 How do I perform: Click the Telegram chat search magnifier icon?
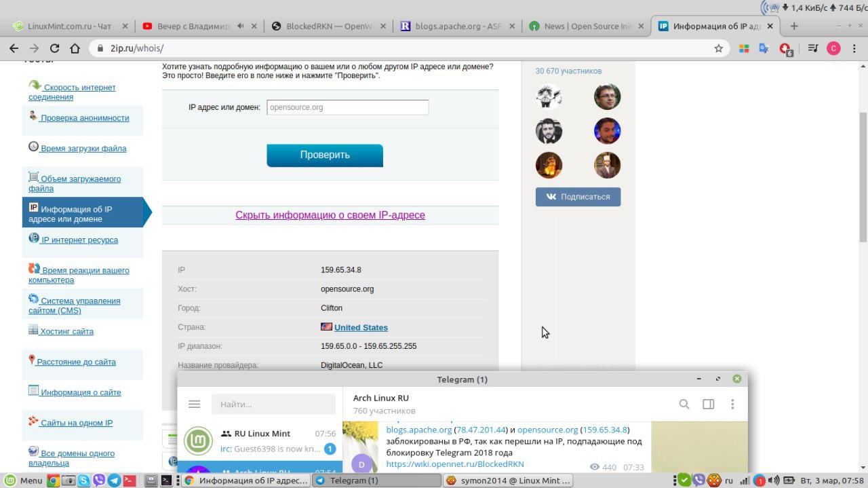pos(684,404)
